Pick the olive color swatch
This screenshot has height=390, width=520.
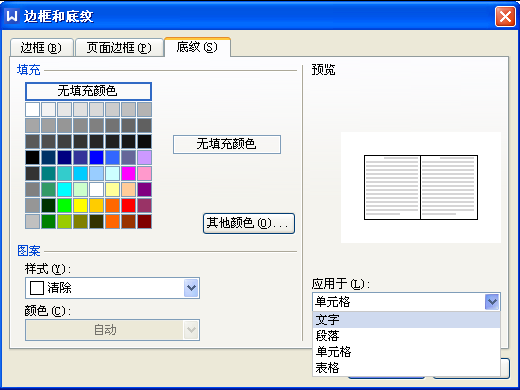click(80, 221)
